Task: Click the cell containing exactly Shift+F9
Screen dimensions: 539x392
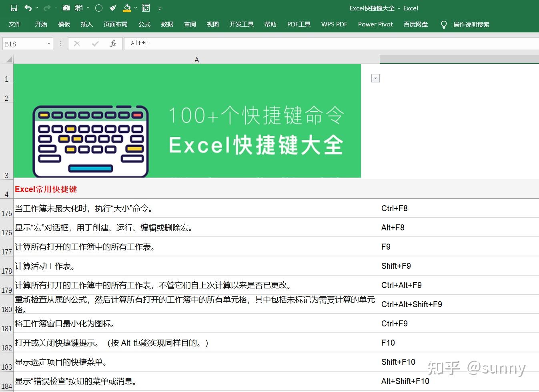Action: (459, 266)
